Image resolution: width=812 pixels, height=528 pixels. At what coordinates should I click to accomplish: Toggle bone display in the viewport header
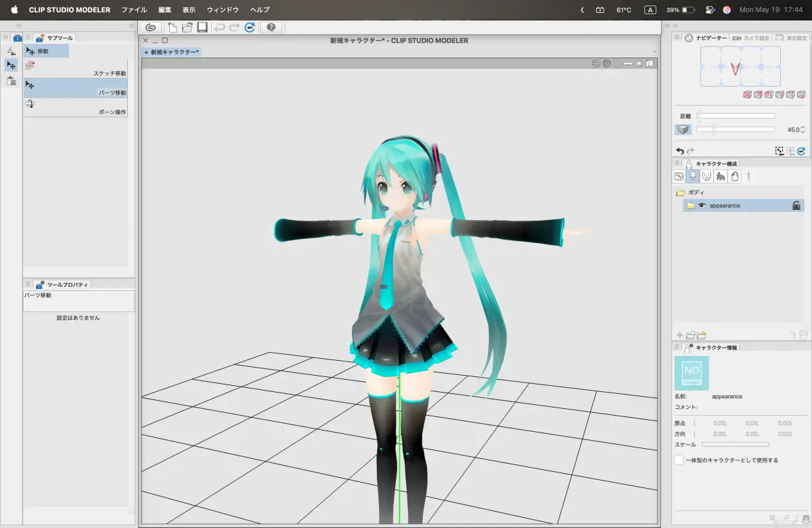coord(628,64)
